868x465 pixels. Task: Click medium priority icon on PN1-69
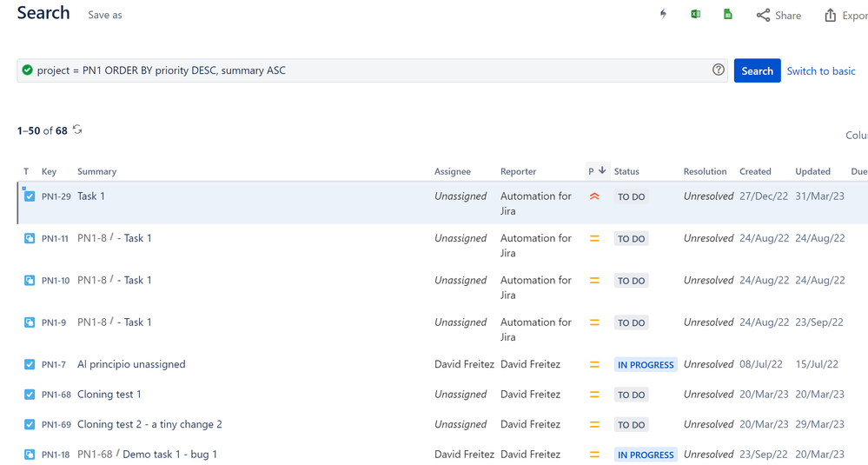(x=594, y=425)
